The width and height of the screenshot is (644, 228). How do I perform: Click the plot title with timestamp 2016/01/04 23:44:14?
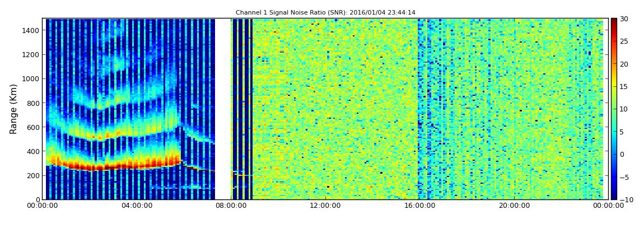325,13
